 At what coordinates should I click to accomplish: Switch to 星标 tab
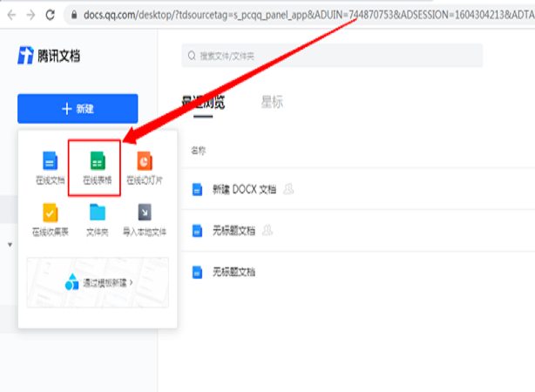(x=272, y=102)
